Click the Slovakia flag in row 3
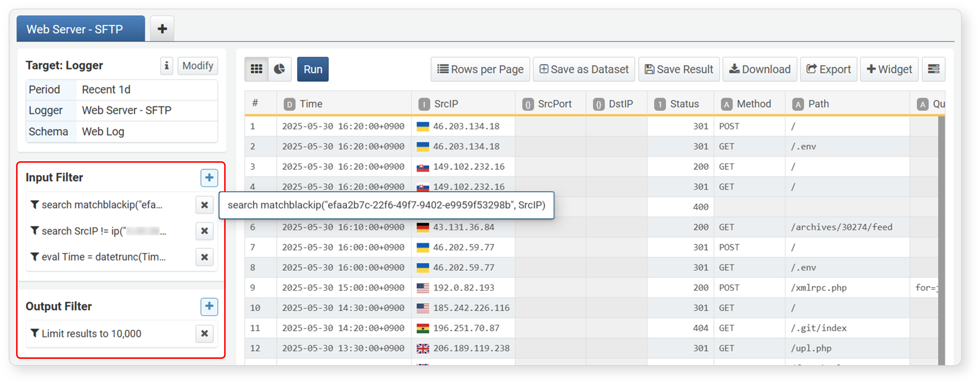 tap(423, 167)
